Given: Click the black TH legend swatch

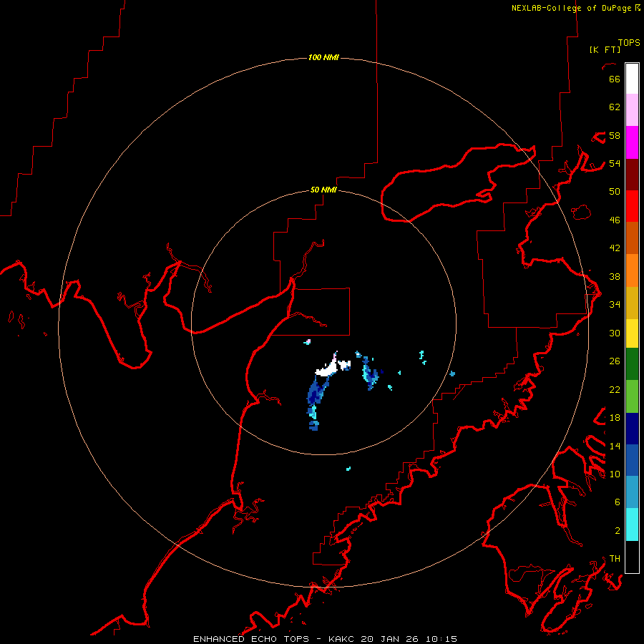Looking at the screenshot, I should pyautogui.click(x=632, y=557).
